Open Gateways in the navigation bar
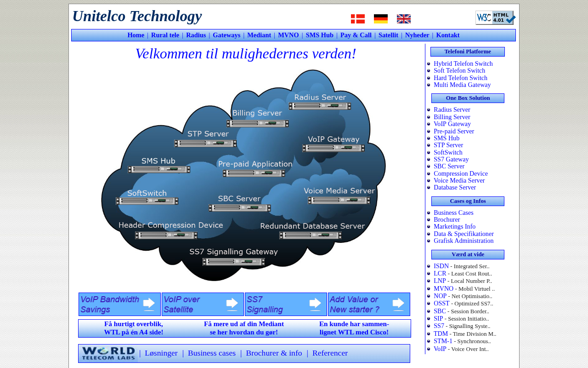 [226, 35]
